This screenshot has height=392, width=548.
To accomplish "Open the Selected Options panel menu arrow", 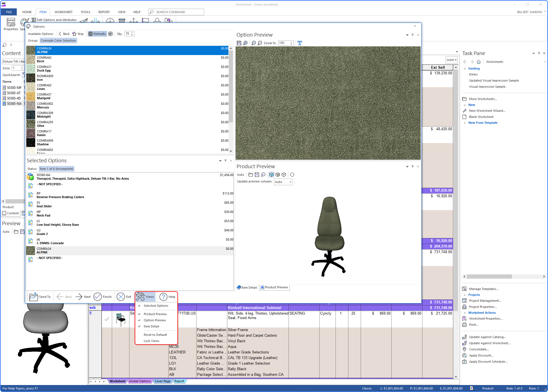I will (x=220, y=161).
